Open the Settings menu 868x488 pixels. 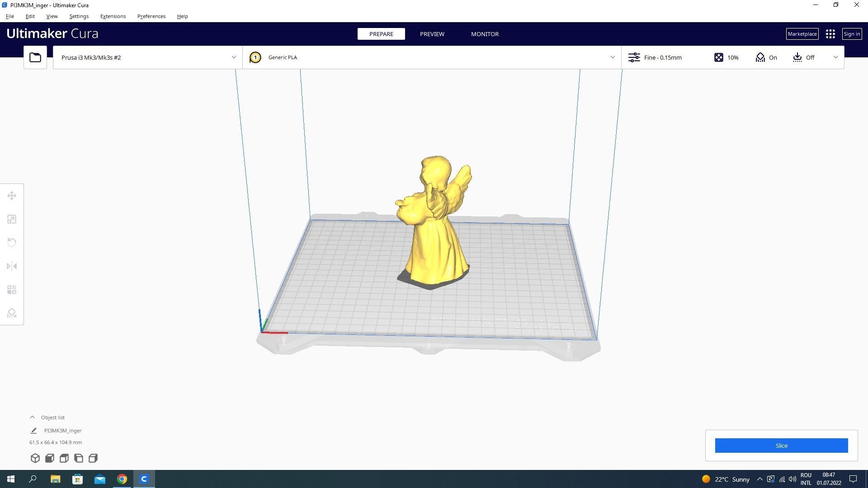79,16
